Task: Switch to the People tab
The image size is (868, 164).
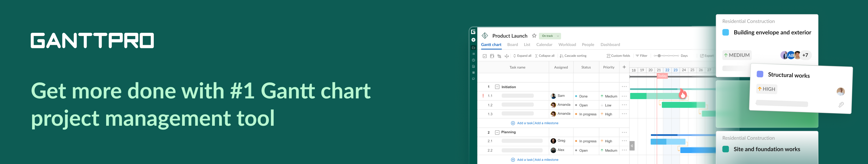Action: click(588, 45)
